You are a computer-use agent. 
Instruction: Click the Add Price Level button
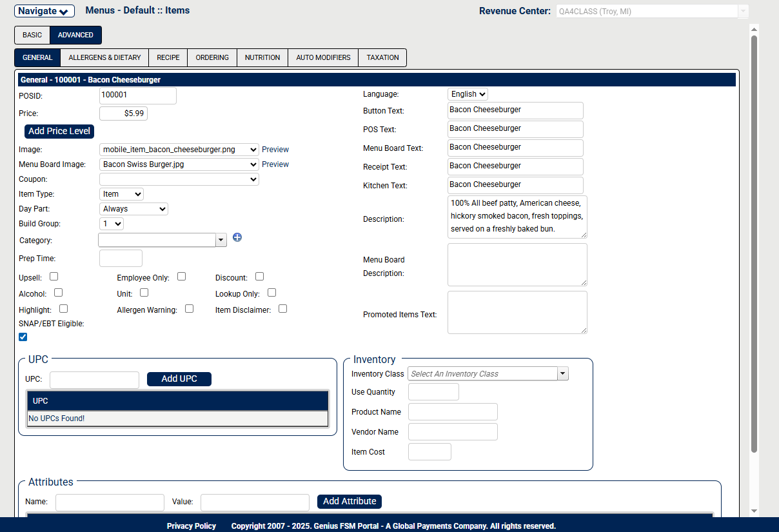(x=59, y=131)
